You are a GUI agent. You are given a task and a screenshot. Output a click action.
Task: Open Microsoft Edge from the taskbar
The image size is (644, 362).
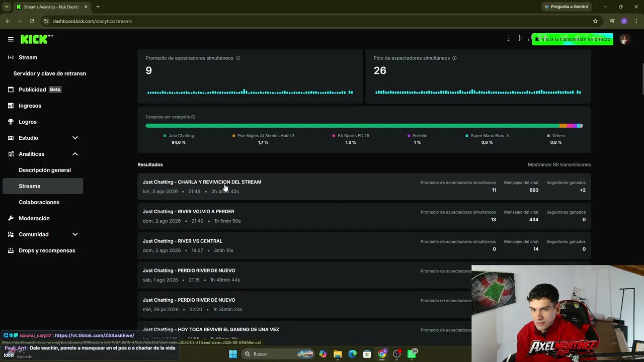pos(353,354)
